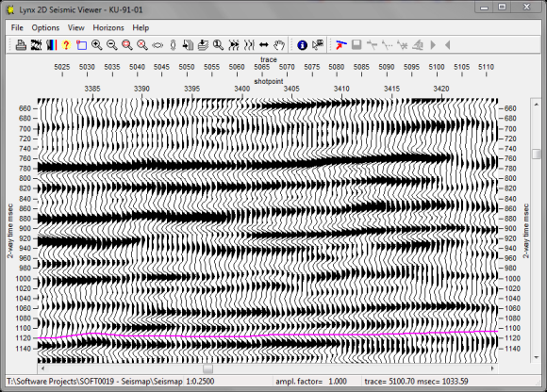The width and height of the screenshot is (547, 392).
Task: Click the magnifier with number 1 icon
Action: 218,45
